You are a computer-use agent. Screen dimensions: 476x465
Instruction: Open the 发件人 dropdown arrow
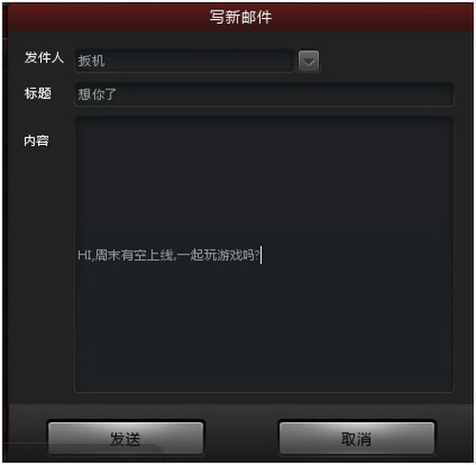coord(308,60)
